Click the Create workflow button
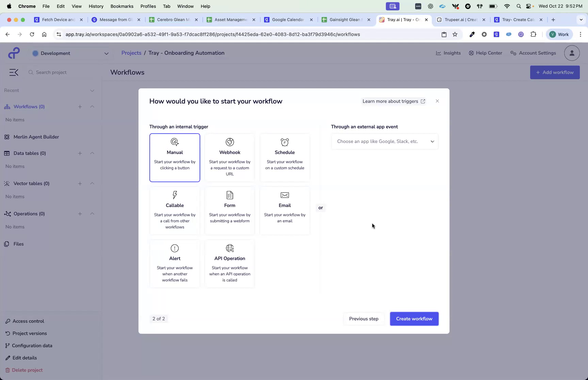 click(x=414, y=318)
